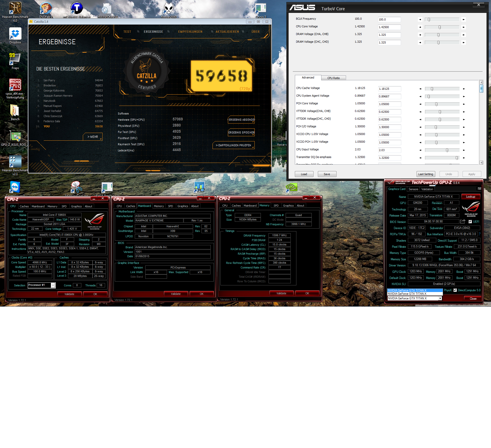Click the Load button in TurboV Core

304,174
